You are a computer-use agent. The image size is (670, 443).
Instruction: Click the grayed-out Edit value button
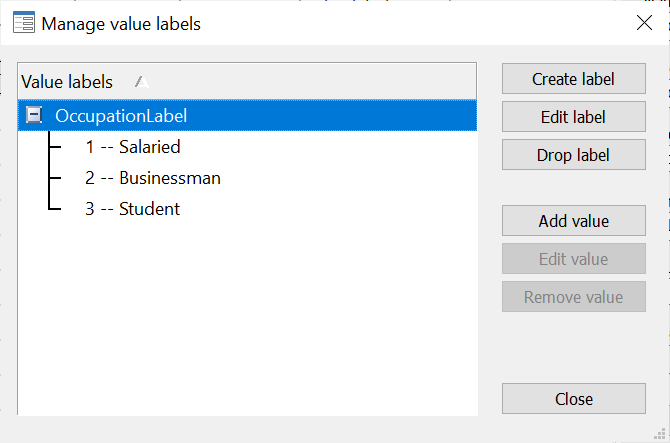pos(573,259)
